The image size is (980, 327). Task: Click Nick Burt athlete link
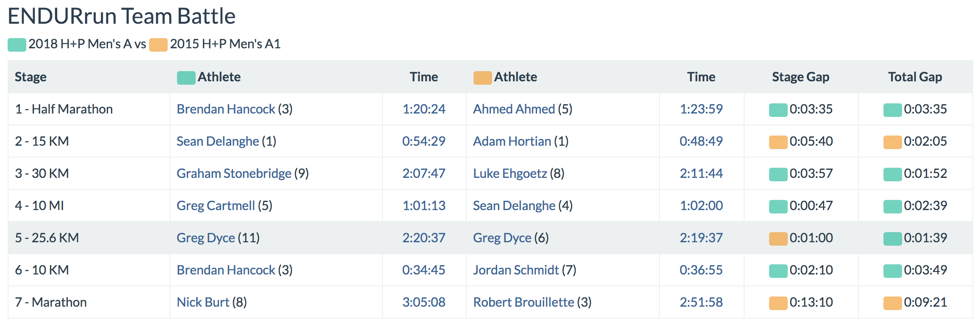point(203,302)
